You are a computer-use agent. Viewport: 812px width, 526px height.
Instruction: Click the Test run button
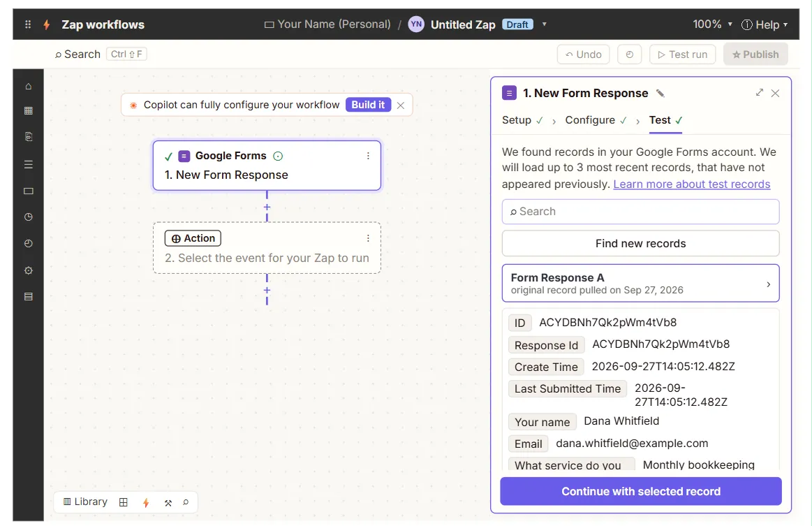pyautogui.click(x=682, y=54)
